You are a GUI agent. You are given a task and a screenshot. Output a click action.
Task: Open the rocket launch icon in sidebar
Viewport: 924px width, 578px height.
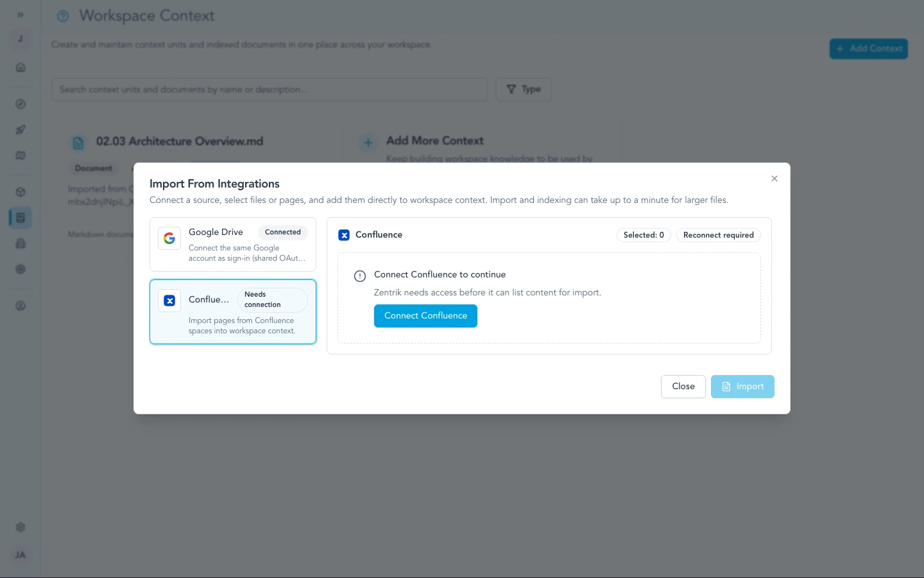[21, 130]
